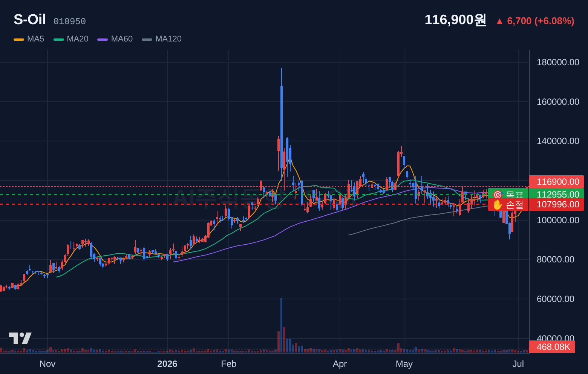Click the 107996.00 stop-loss price axis tag
Viewport: 588px width, 374px height.
[x=557, y=204]
